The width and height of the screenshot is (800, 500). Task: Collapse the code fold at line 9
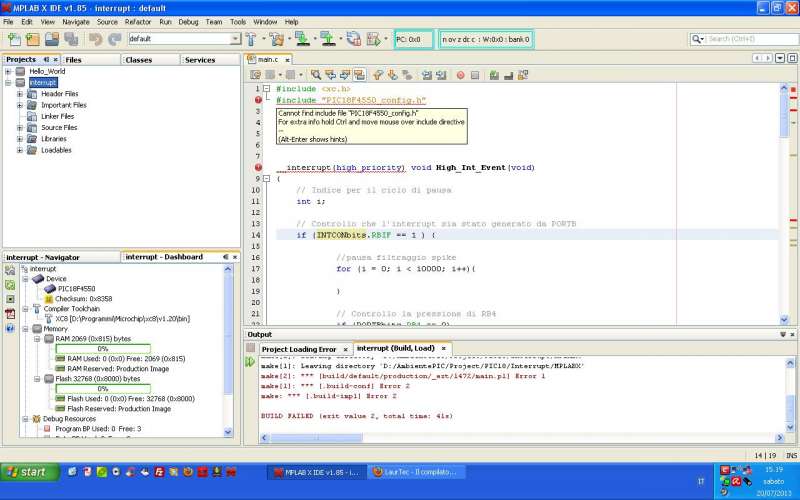[266, 179]
